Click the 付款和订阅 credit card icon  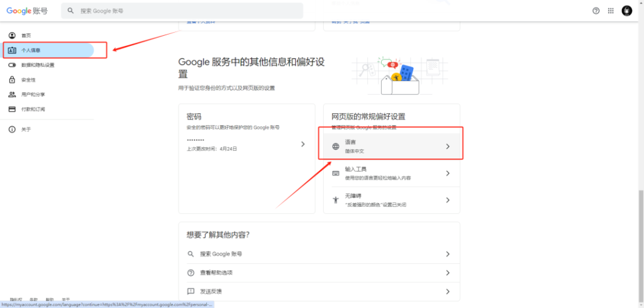click(12, 109)
